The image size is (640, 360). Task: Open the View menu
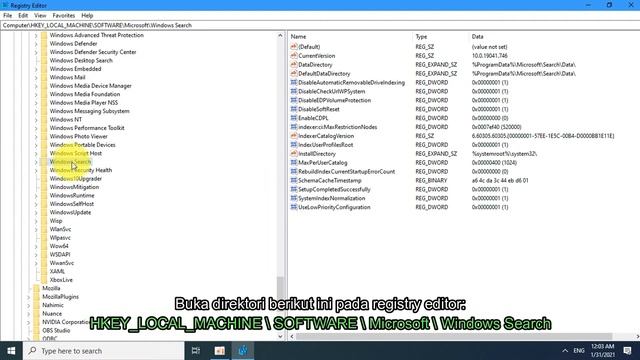click(40, 16)
